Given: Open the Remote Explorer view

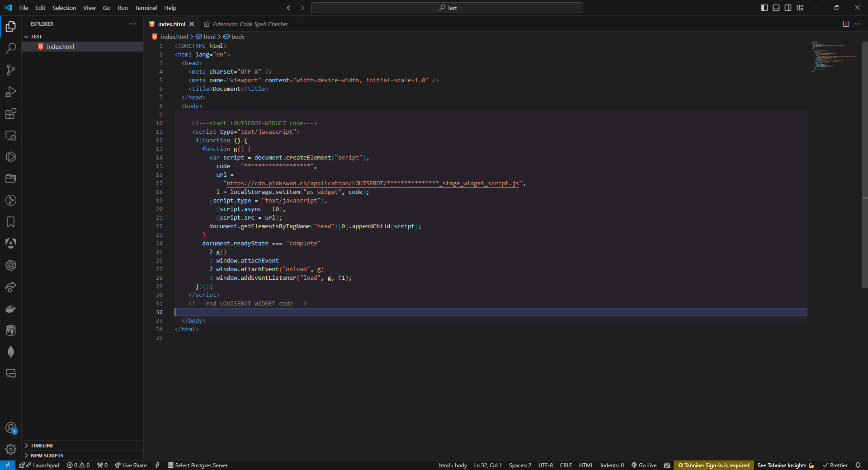Looking at the screenshot, I should pyautogui.click(x=11, y=135).
